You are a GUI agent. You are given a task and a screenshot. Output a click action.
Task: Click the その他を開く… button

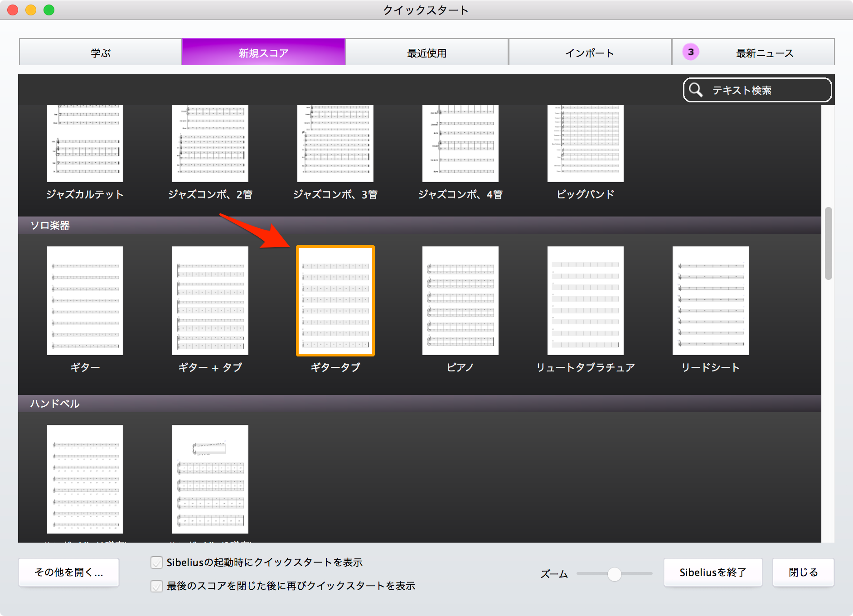(x=69, y=573)
